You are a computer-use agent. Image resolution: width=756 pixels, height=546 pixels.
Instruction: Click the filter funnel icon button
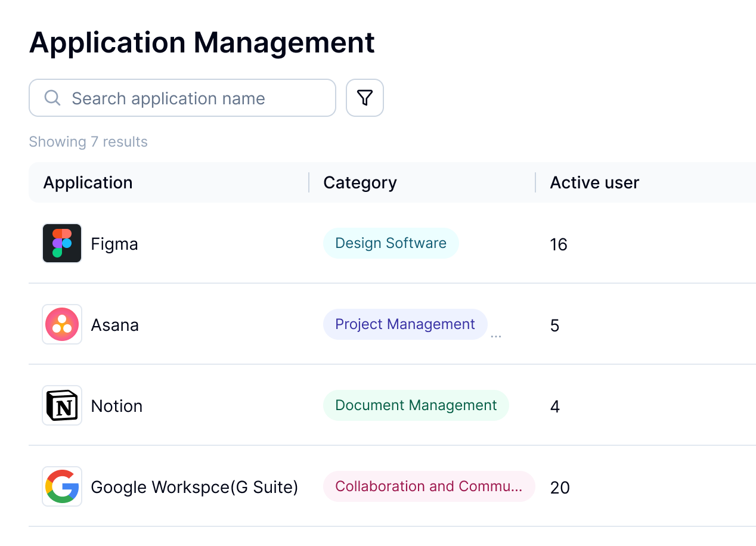[x=364, y=98]
